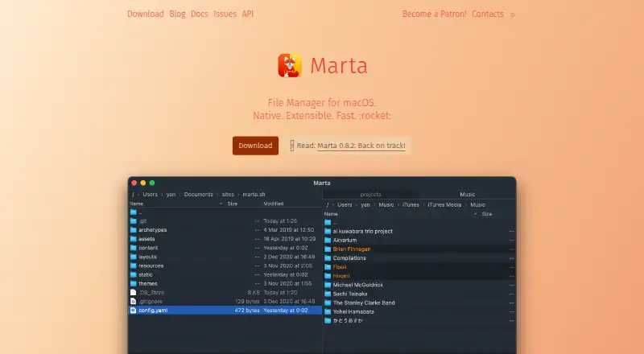
Task: Click the Marta fox logo icon
Action: [x=290, y=65]
